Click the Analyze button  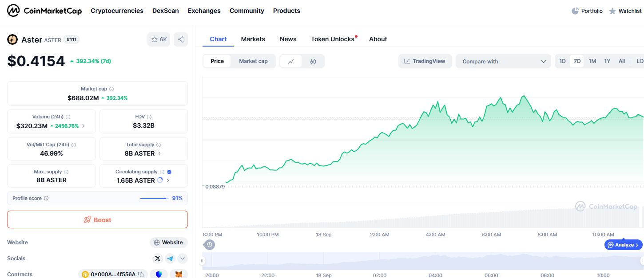[624, 245]
